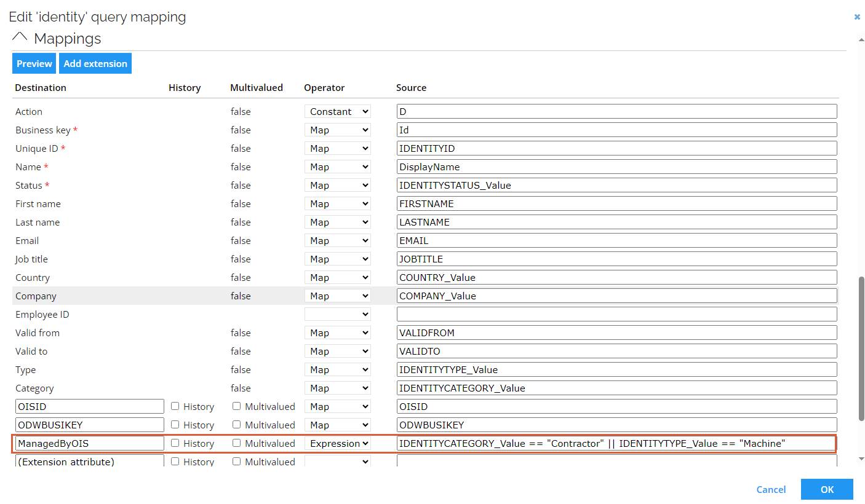Click the VALIDFROM source field
Screen dimensions: 865x504
[617, 333]
